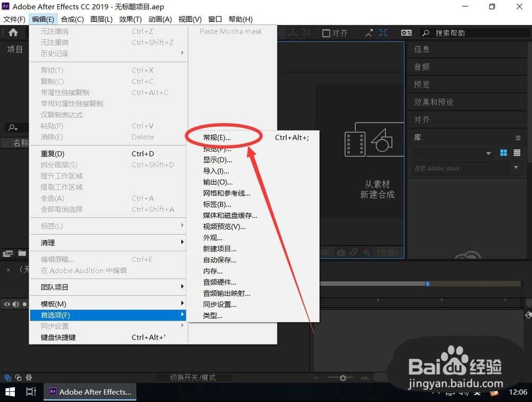Select 媒体和磁盘缓存... preferences entry
Image resolution: width=532 pixels, height=402 pixels.
pos(230,216)
